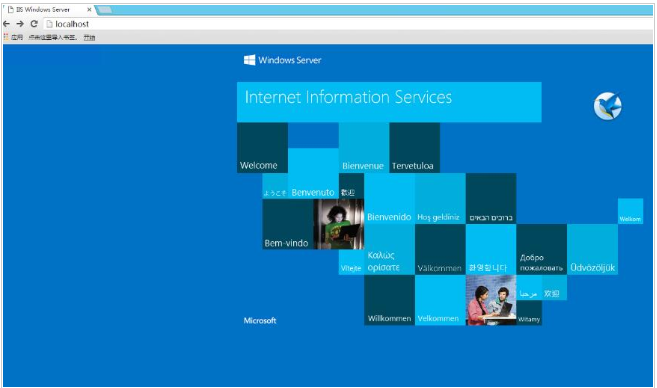Click the Windows Server logo icon
Image resolution: width=657 pixels, height=388 pixels.
249,60
